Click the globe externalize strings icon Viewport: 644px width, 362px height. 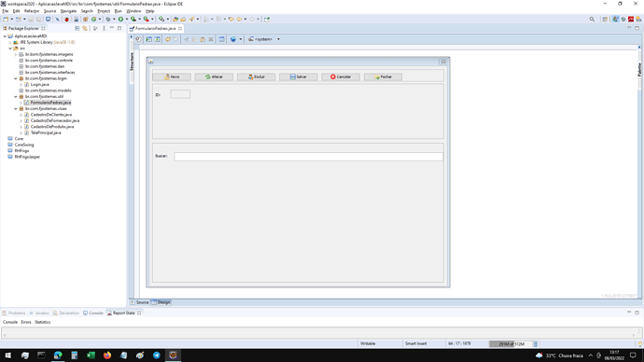click(x=233, y=39)
